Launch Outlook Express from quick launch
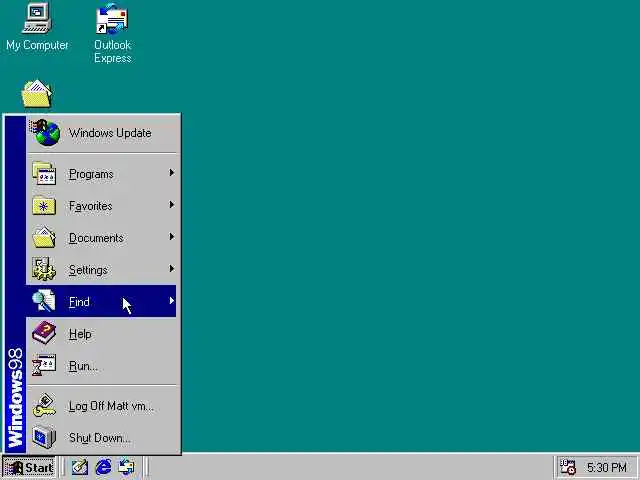The width and height of the screenshot is (640, 480). coord(127,467)
